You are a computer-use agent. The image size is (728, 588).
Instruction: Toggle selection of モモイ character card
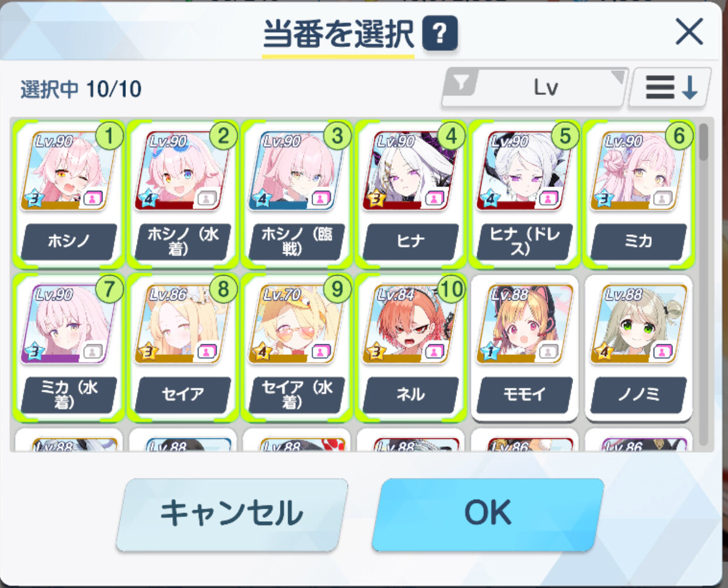coord(524,348)
